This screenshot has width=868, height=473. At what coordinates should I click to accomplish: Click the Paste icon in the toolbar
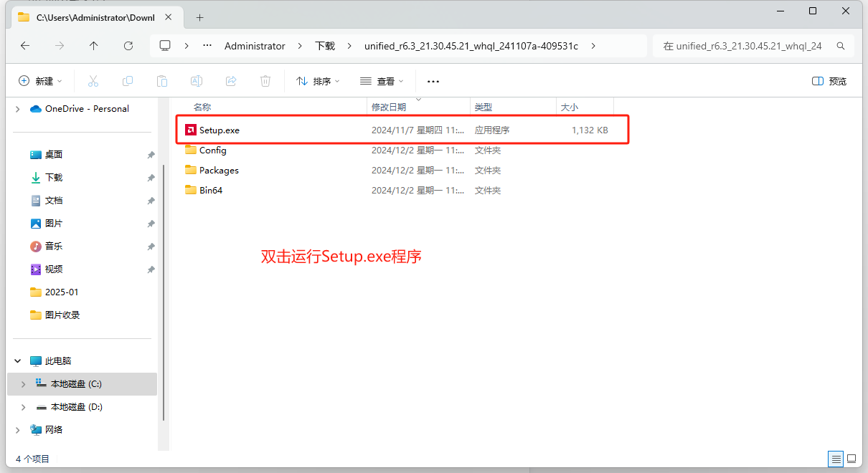click(161, 81)
